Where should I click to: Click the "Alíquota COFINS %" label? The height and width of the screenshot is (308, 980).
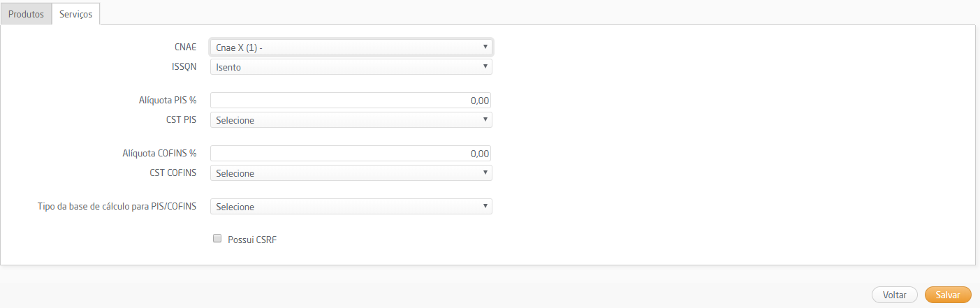pos(159,154)
